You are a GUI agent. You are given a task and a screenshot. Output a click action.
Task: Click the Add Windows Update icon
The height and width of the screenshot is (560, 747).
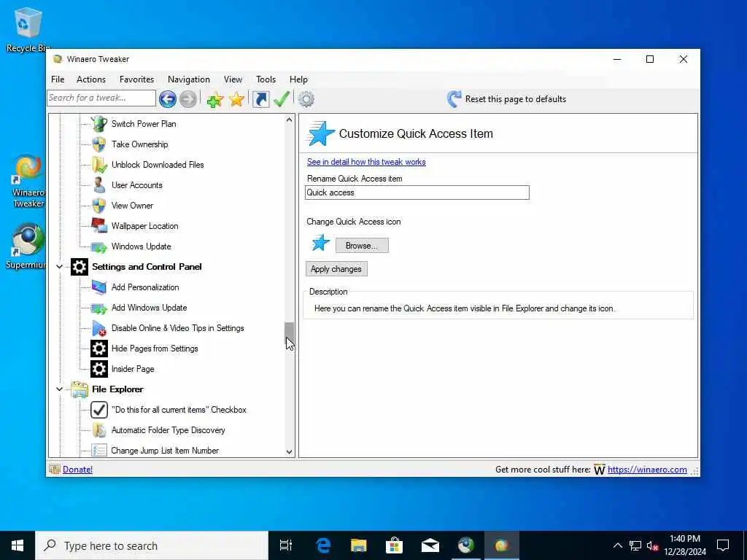(x=99, y=308)
